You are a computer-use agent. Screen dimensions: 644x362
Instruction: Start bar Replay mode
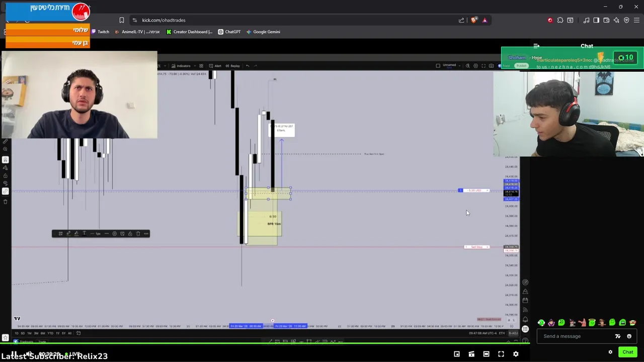[232, 66]
